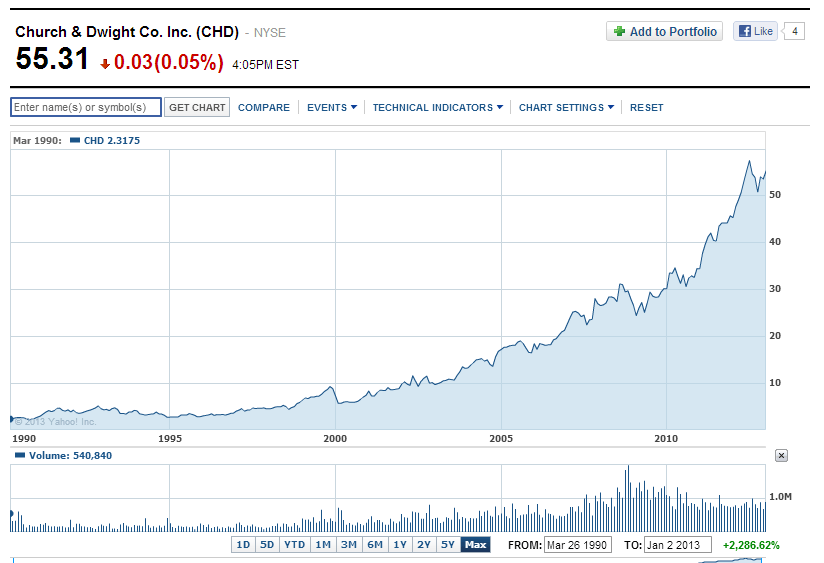Select the Max time range
This screenshot has width=824, height=563.
[475, 545]
